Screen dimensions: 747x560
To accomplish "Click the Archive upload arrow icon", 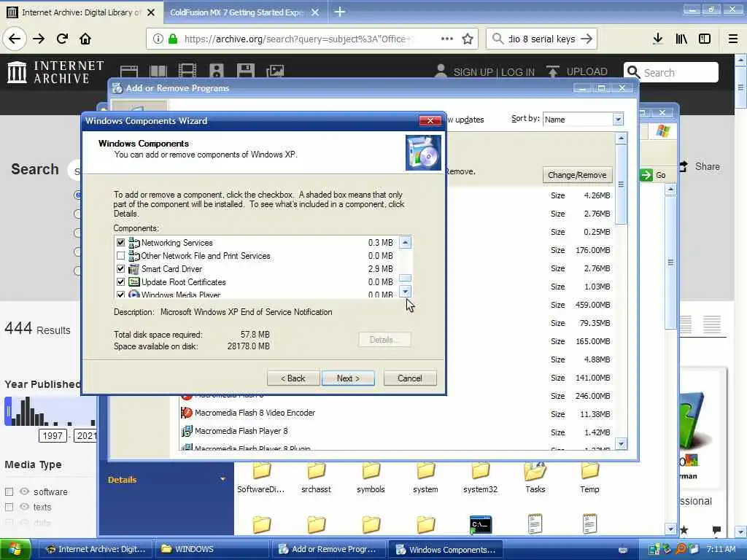I will 552,72.
